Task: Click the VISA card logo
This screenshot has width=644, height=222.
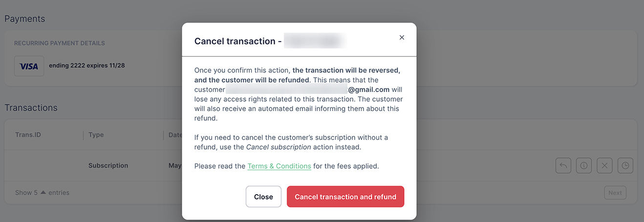Action: click(29, 66)
